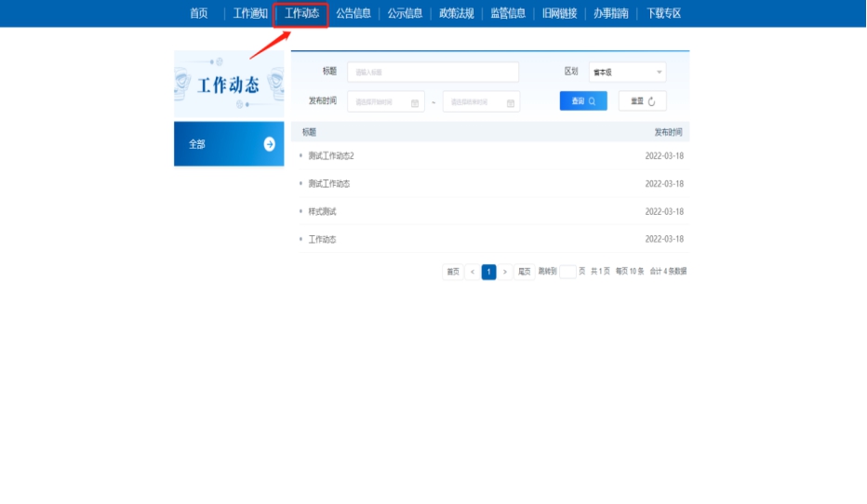This screenshot has height=504, width=867.
Task: Open 工作通知 in the top navigation
Action: click(x=250, y=13)
